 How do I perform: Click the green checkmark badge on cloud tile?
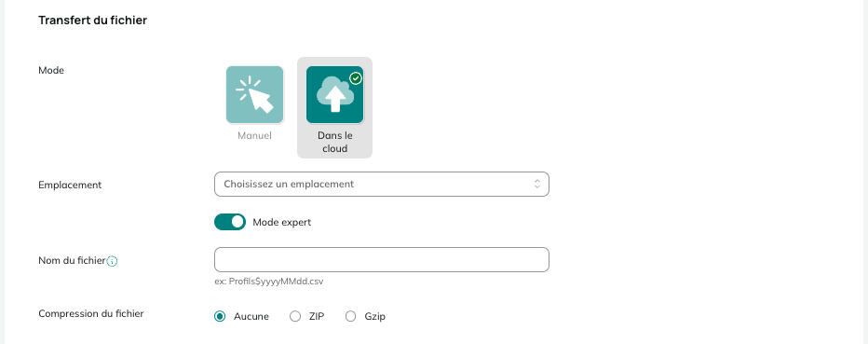pyautogui.click(x=356, y=78)
